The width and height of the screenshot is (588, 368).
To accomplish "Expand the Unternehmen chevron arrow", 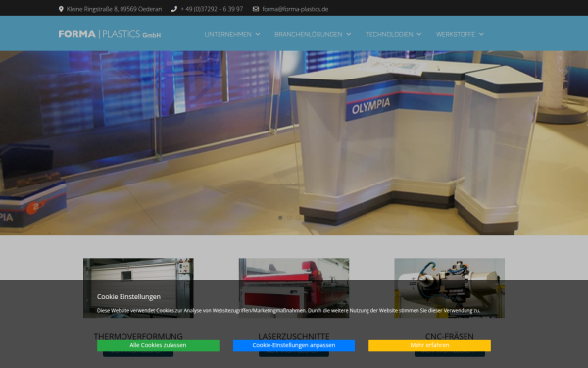I will coord(258,34).
